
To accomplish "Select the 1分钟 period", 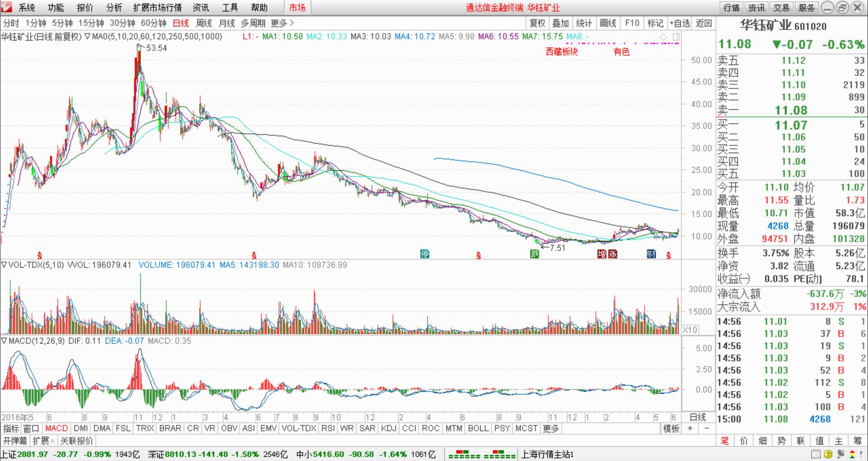I will coord(36,23).
